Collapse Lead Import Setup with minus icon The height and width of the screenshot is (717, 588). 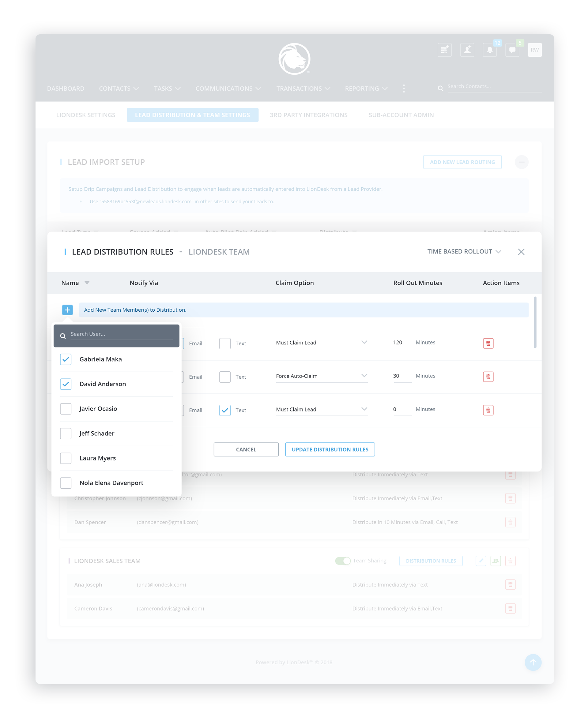coord(522,162)
